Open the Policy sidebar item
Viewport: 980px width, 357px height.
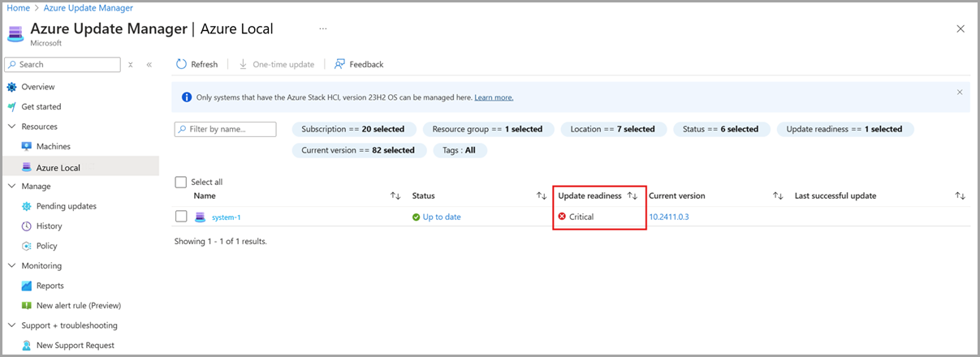coord(46,246)
